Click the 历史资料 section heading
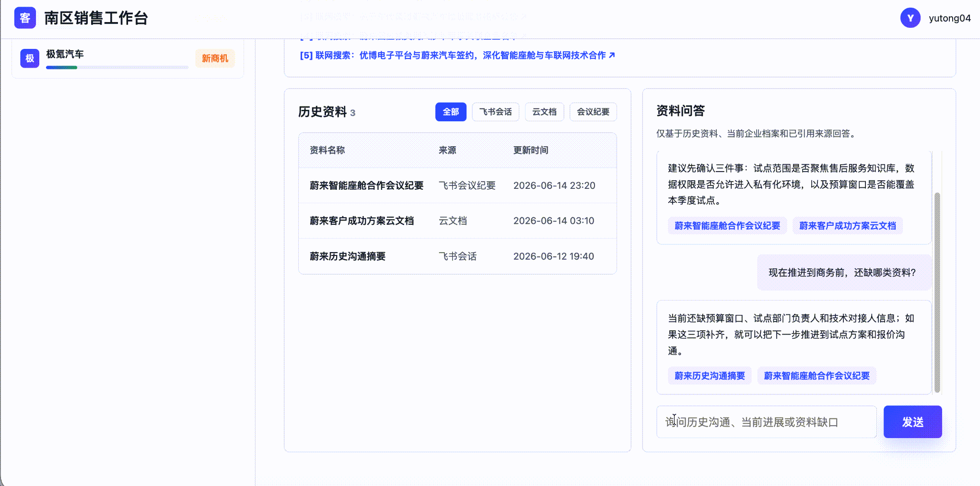Screen dimensions: 980x486 (322, 112)
